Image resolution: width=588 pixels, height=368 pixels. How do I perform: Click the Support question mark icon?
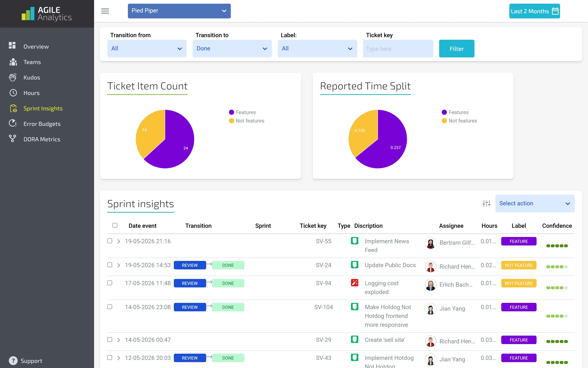click(13, 360)
